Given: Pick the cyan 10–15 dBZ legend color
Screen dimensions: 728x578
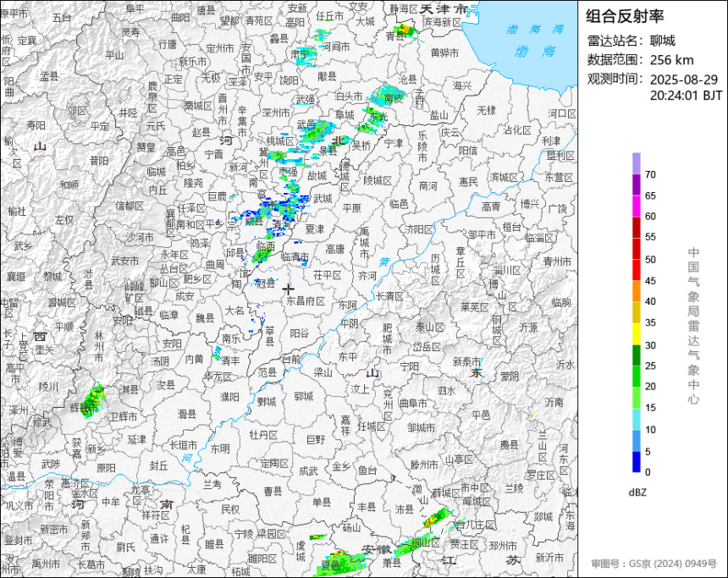Looking at the screenshot, I should (x=636, y=420).
